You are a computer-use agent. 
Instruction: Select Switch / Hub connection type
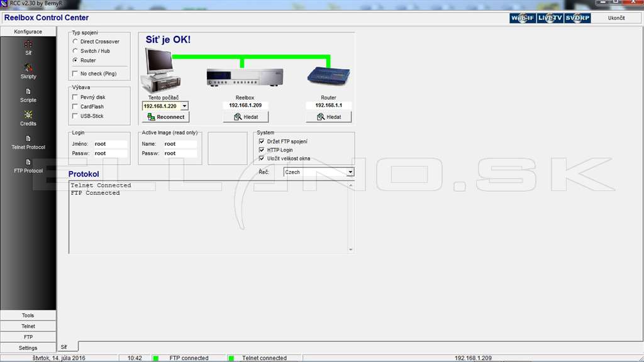(75, 51)
